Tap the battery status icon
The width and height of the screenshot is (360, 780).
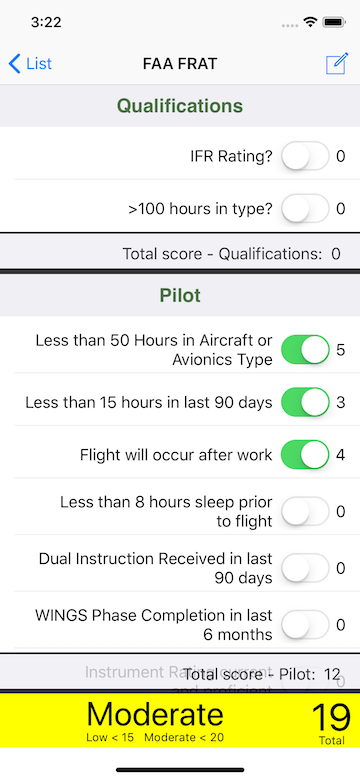pyautogui.click(x=334, y=22)
